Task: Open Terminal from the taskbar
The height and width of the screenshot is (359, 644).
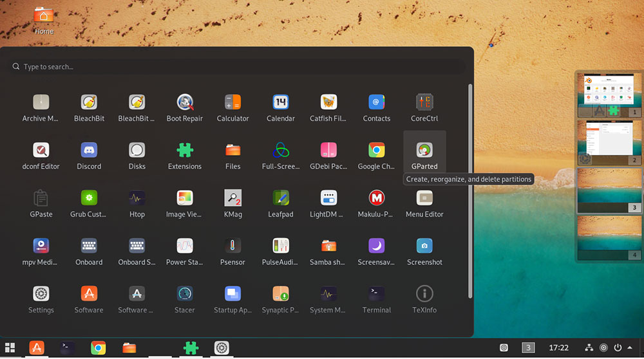Action: 68,348
